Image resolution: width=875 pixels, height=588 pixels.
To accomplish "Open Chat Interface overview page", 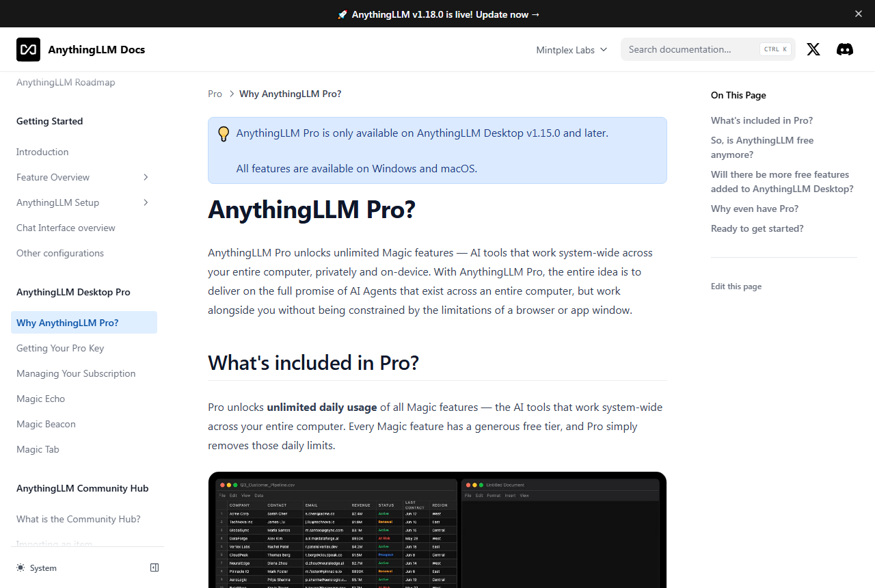I will [x=66, y=228].
